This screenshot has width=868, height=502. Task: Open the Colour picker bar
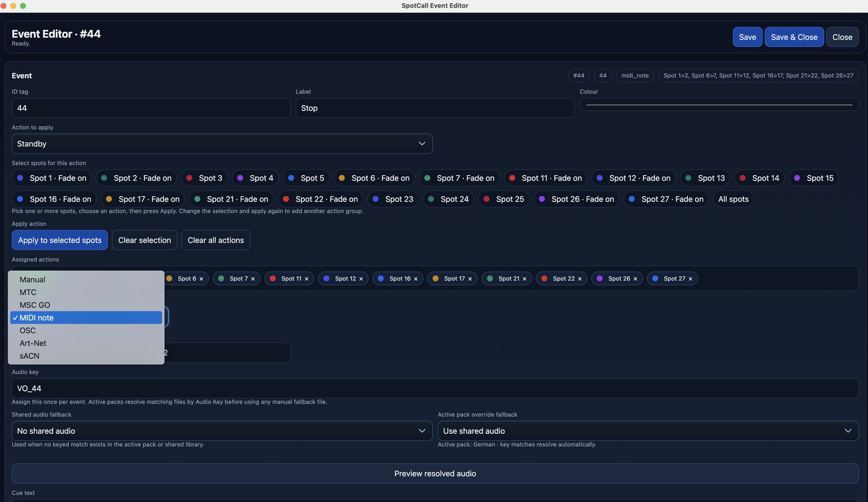719,105
